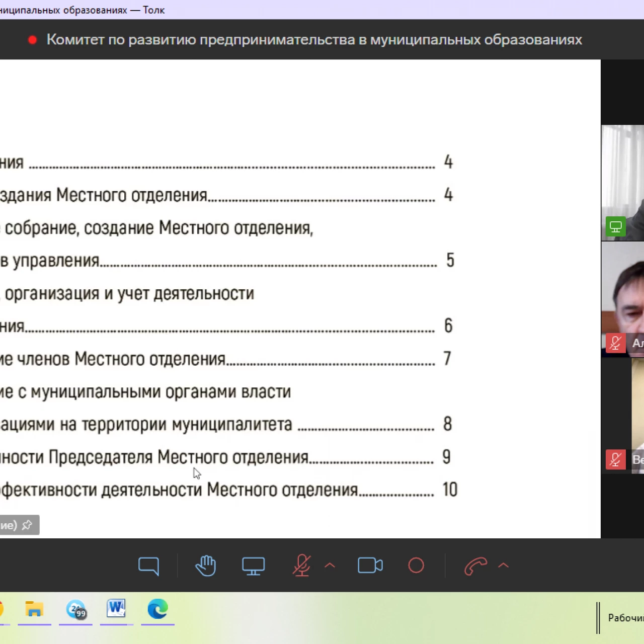Leave the call with phone icon
Image resolution: width=644 pixels, height=644 pixels.
click(475, 566)
